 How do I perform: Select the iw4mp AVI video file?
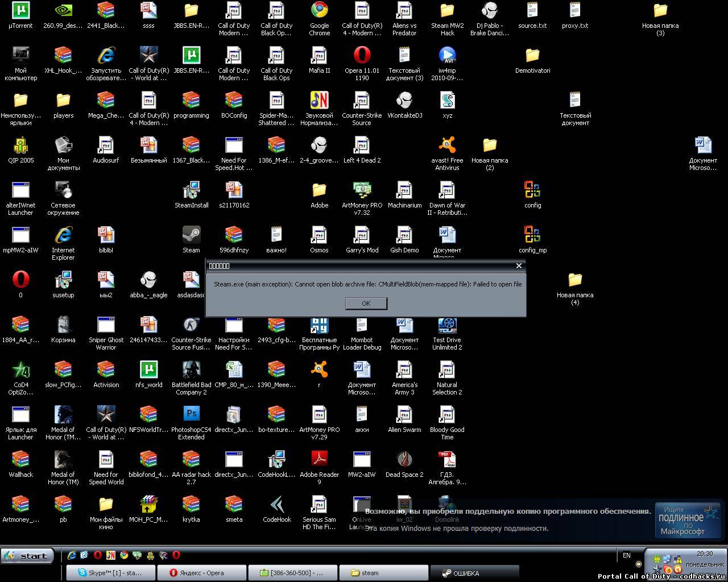point(447,64)
